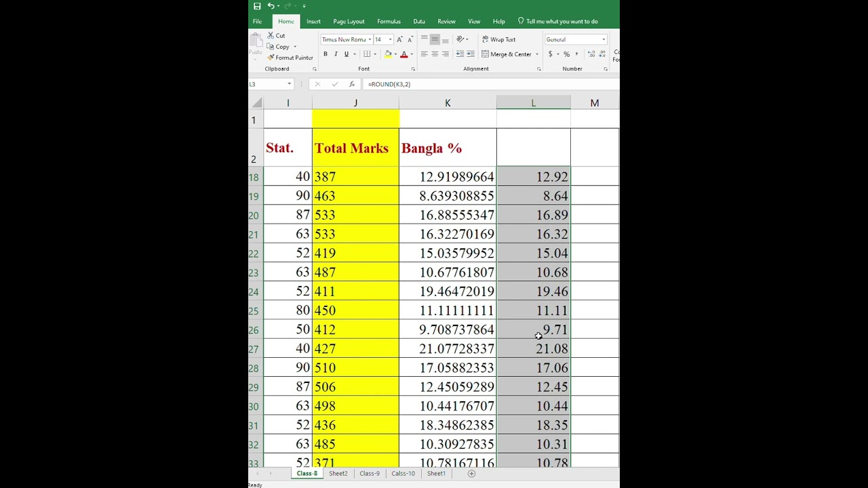Click the Borders icon
The image size is (868, 488).
pos(367,54)
